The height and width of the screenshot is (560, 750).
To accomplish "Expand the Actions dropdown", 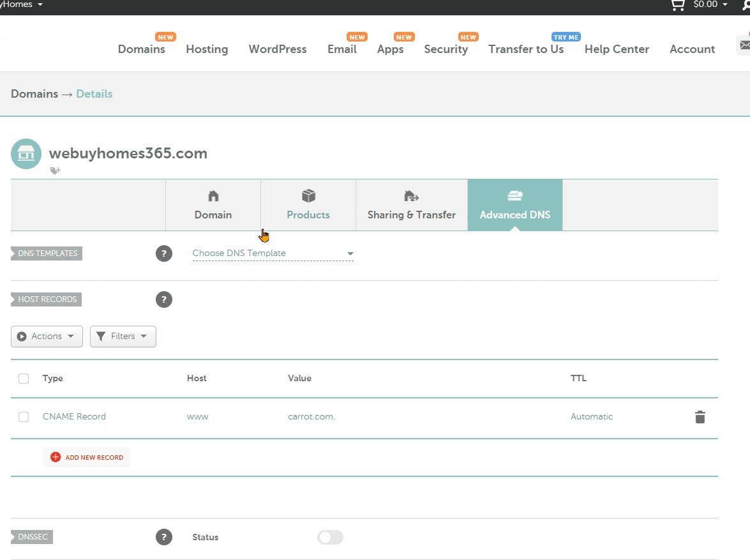I will [x=47, y=337].
